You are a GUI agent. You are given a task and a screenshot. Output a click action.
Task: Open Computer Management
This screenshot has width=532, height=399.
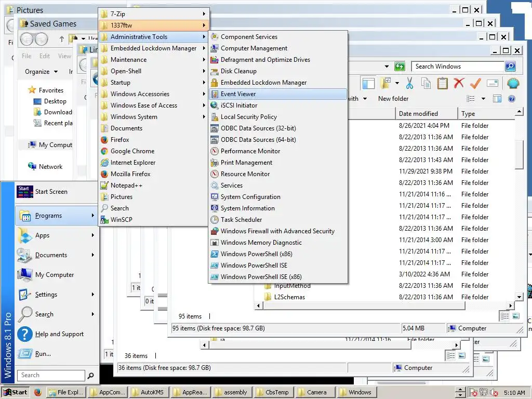tap(278, 48)
